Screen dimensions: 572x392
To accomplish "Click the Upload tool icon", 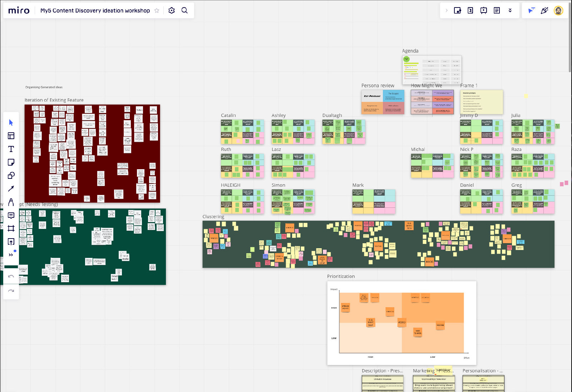I will tap(11, 242).
